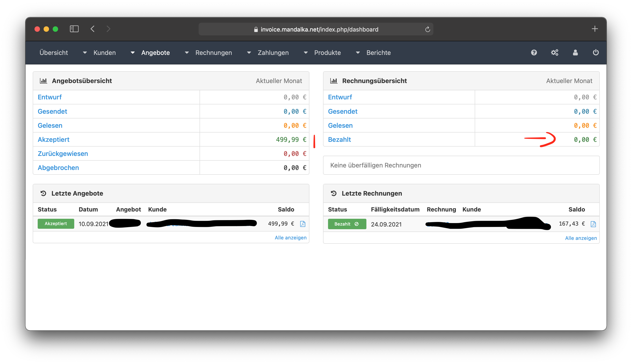Click the Bezahlt link in Rechnungsübersicht
The width and height of the screenshot is (632, 364).
[339, 140]
